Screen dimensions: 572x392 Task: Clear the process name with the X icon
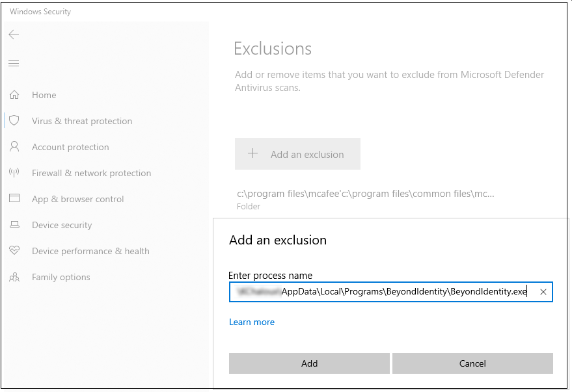point(543,293)
